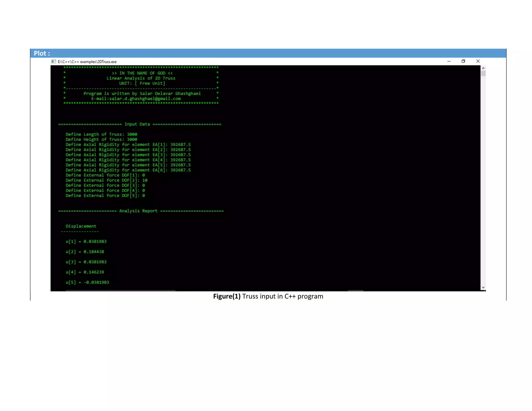Viewport: 532px width, 411px height.
Task: Click the External force DOF[2]: 10 line
Action: (107, 180)
